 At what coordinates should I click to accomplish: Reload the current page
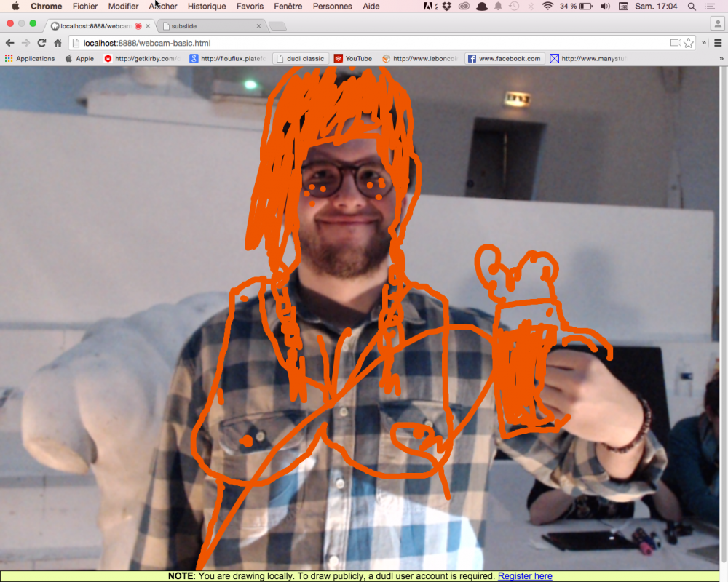click(41, 43)
